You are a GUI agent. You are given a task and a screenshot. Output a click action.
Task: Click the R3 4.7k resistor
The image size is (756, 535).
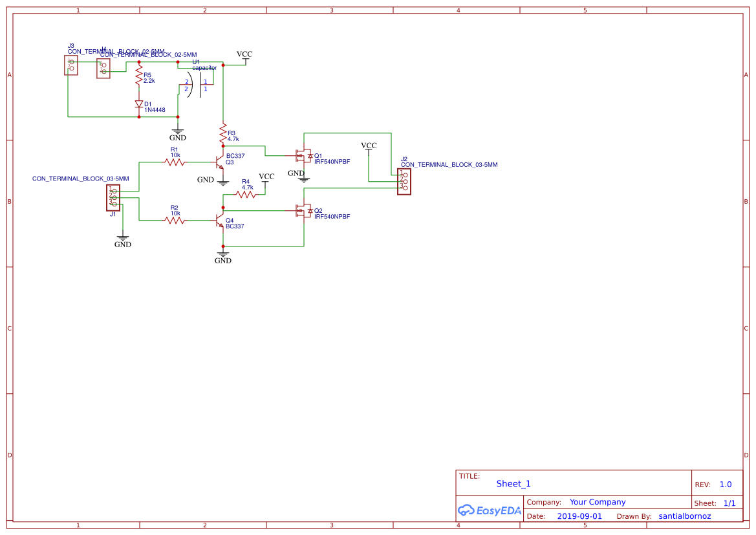coord(223,132)
